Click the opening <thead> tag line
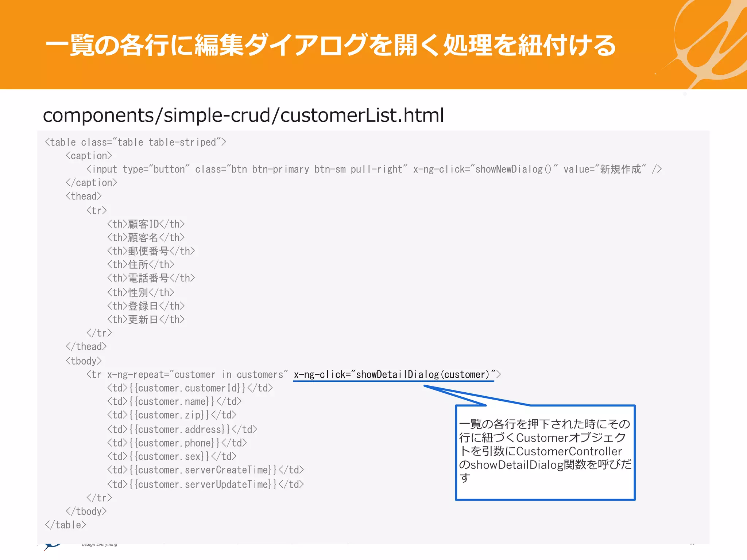This screenshot has width=747, height=560. pyautogui.click(x=84, y=196)
